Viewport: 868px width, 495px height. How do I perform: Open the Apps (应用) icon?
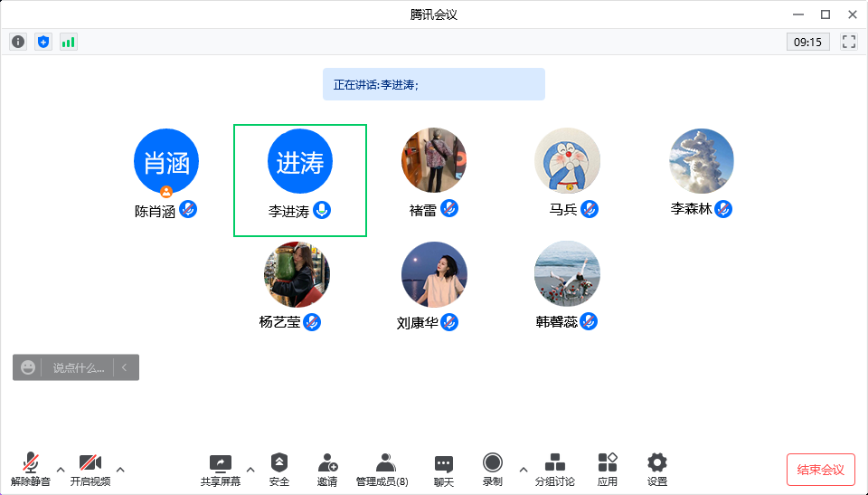(x=608, y=470)
